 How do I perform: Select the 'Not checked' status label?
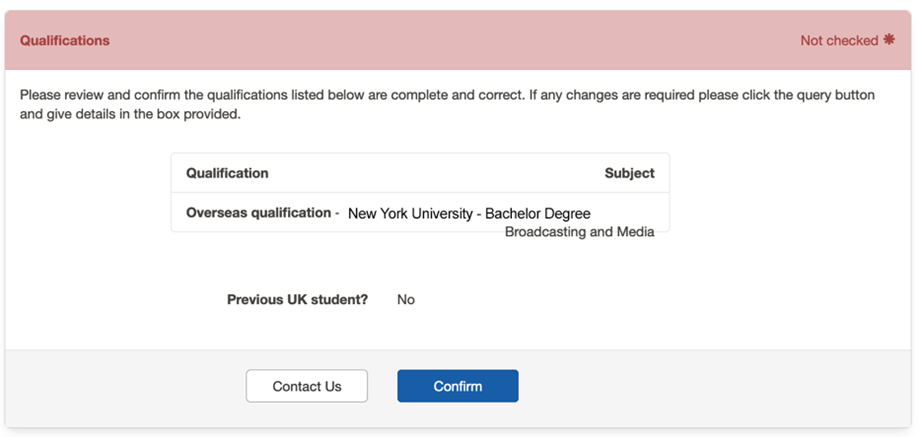pyautogui.click(x=839, y=41)
